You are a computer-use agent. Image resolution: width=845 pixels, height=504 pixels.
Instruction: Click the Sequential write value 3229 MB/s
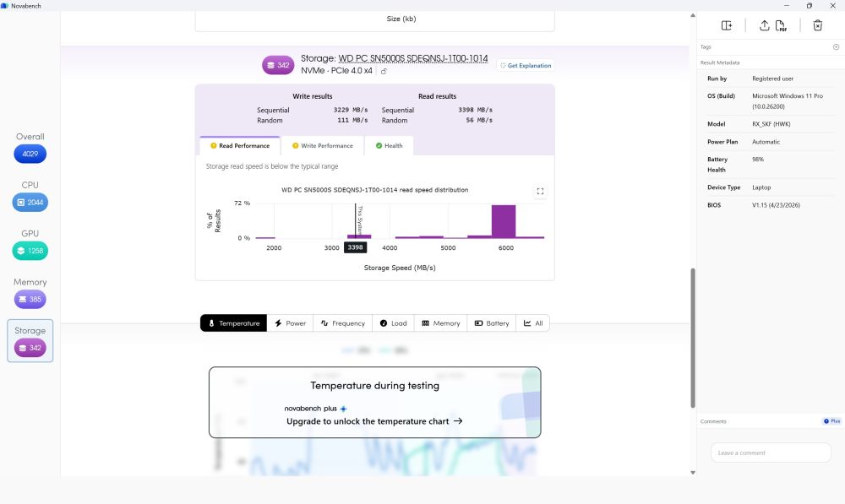coord(351,110)
